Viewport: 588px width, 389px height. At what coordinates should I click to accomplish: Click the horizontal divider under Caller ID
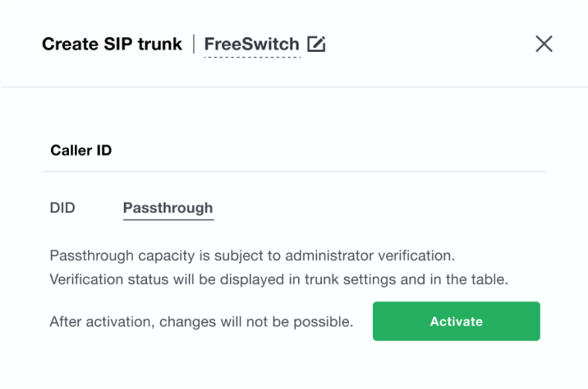pyautogui.click(x=294, y=171)
